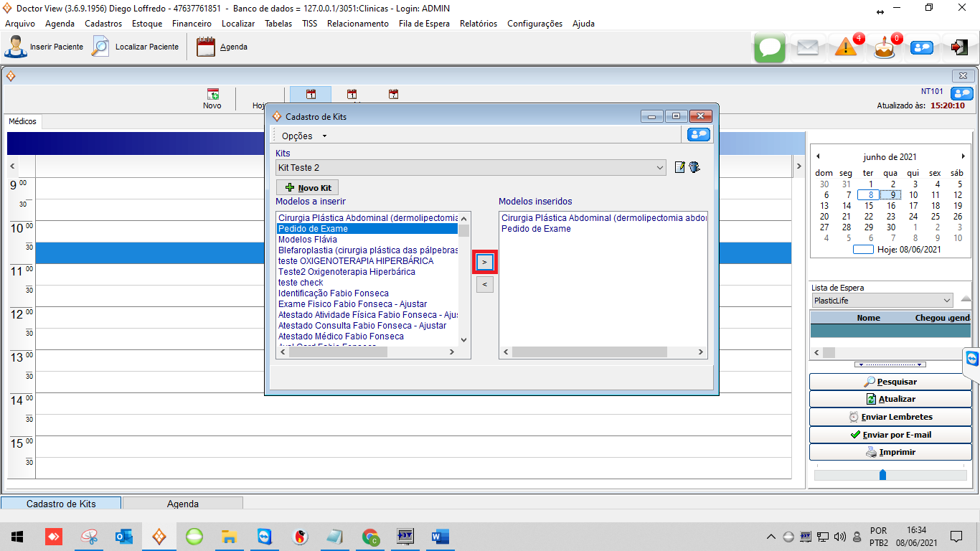Screen dimensions: 980x551
Task: Open Localizar Paciente from the toolbar
Action: click(100, 47)
